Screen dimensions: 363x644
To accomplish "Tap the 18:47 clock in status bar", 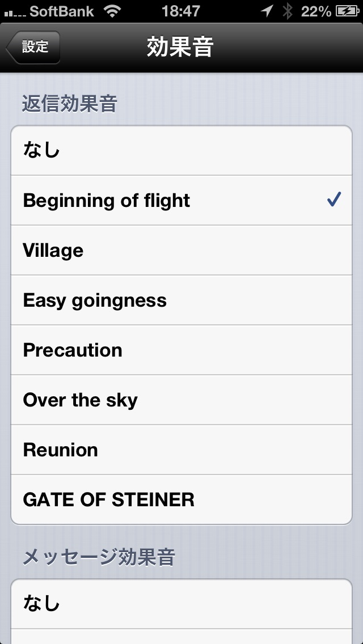I will (181, 11).
